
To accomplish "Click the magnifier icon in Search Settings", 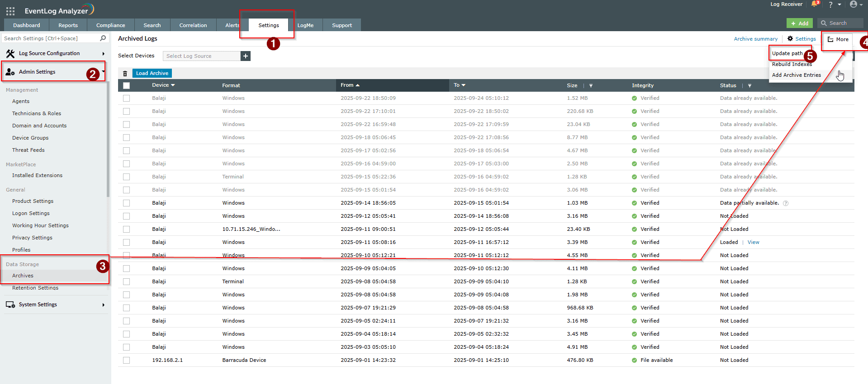I will [x=103, y=38].
